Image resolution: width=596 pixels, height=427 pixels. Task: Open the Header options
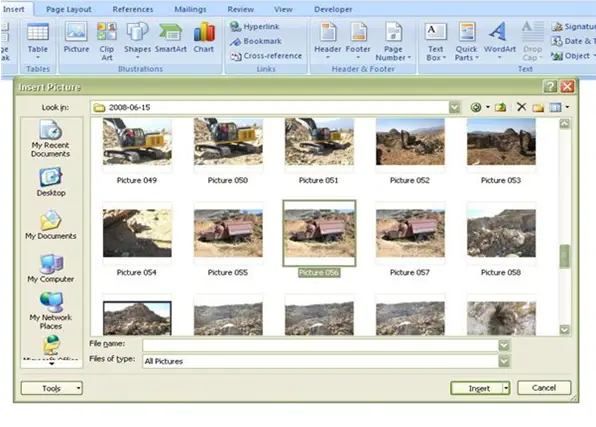pos(327,41)
